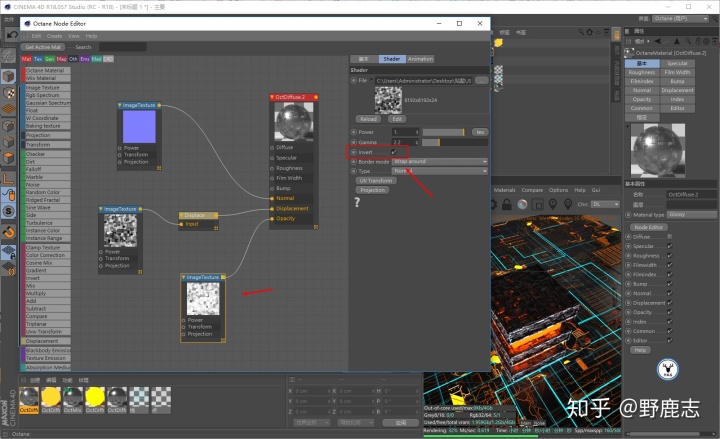Switch to the Animation tab

420,59
